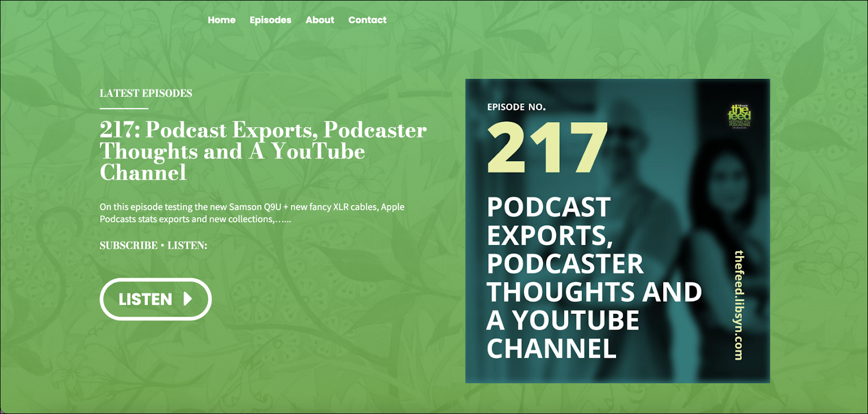Screen dimensions: 868x414
Task: Click the LATEST EPISODES heading
Action: click(x=146, y=93)
